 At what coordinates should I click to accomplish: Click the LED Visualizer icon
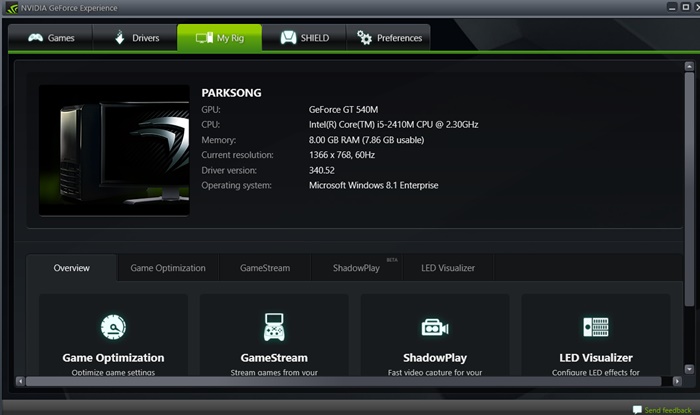(596, 327)
